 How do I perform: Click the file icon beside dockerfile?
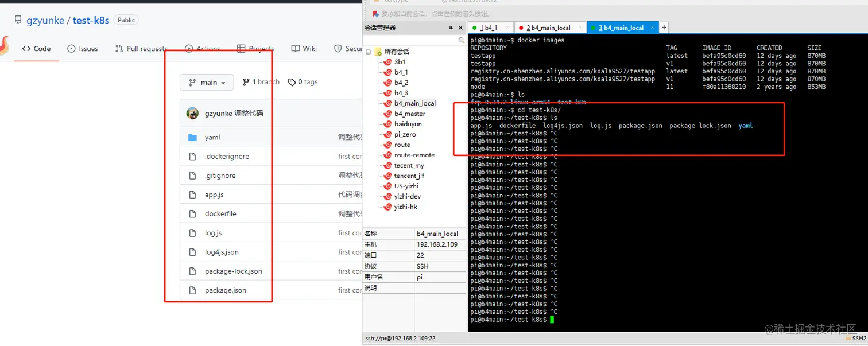tap(193, 213)
